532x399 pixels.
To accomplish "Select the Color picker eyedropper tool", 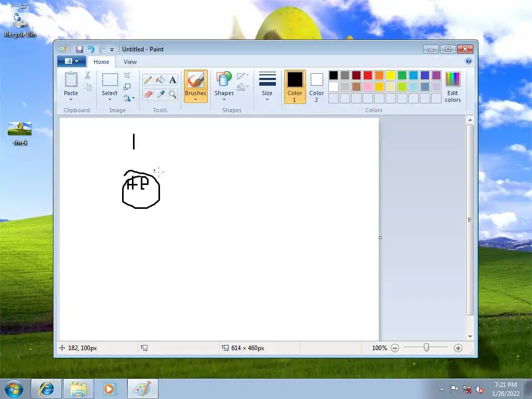I will pyautogui.click(x=160, y=94).
